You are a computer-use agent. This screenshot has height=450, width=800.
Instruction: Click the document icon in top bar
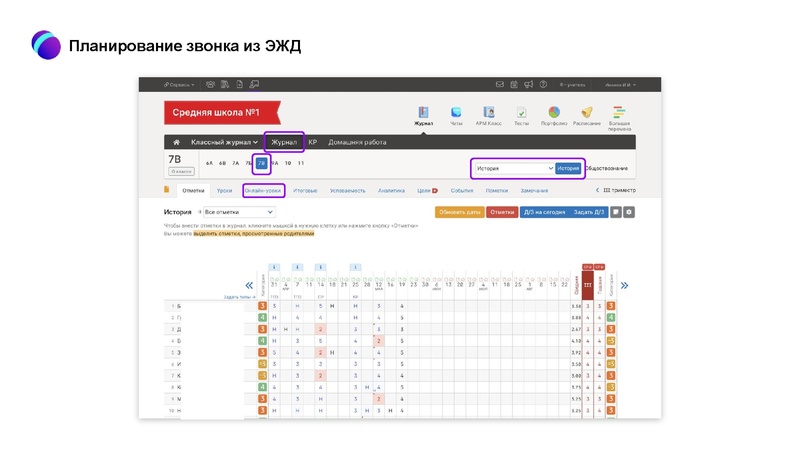tap(239, 85)
